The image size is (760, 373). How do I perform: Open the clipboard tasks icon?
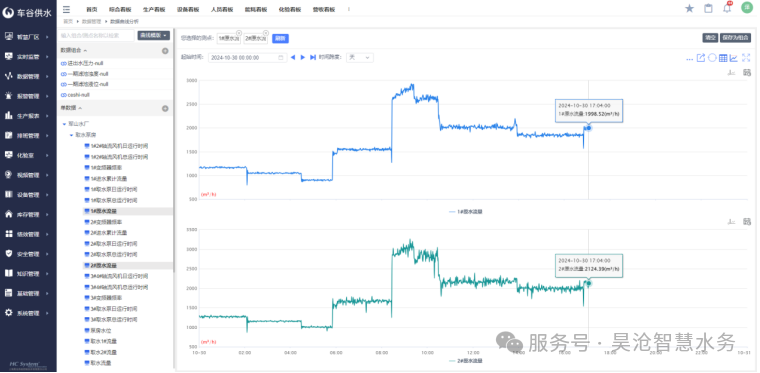click(708, 8)
